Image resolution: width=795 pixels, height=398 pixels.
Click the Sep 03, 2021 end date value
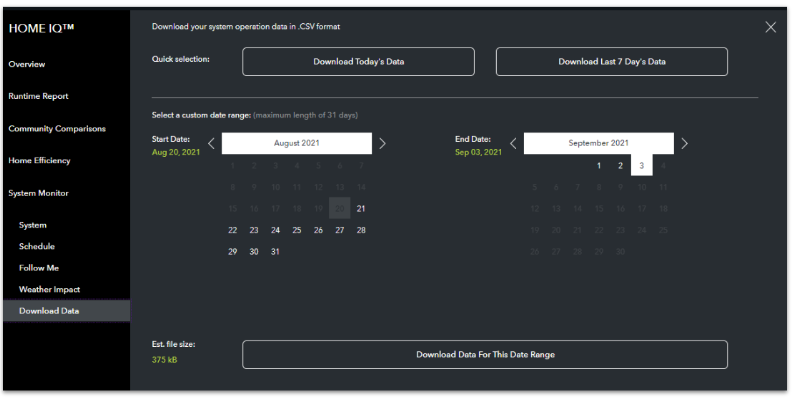(x=479, y=152)
